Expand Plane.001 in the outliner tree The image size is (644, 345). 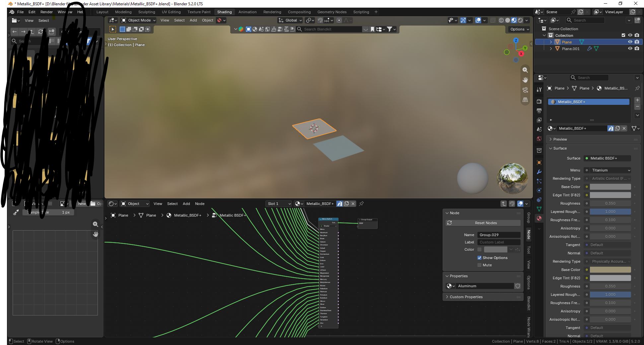pos(551,48)
